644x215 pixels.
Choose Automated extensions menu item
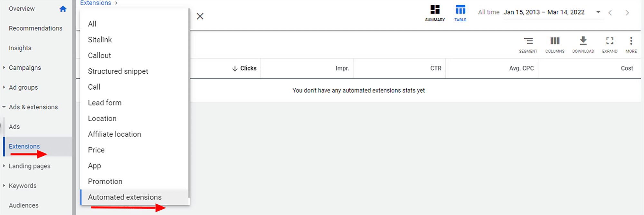(x=125, y=197)
